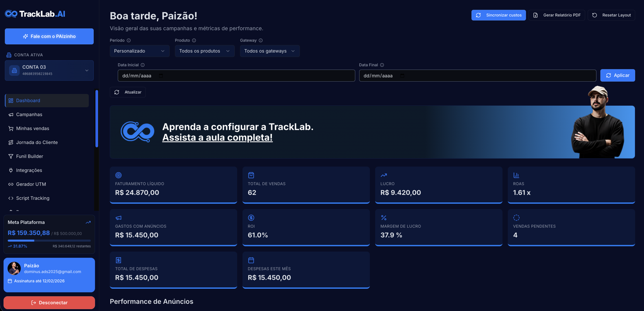Viewport: 644px width, 311px height.
Task: Click the trending arrow icon in Meta Plataforma
Action: [88, 222]
